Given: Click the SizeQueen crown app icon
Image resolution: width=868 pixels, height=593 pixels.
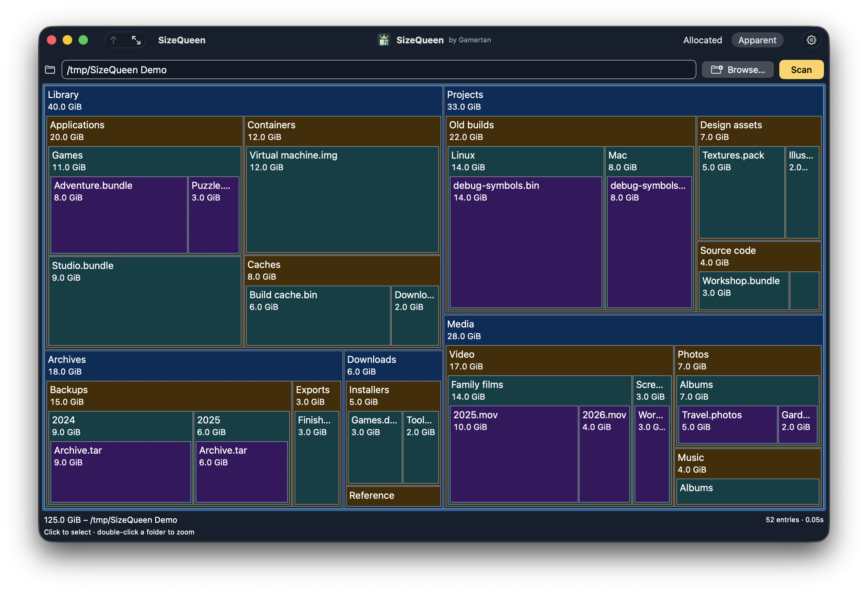Looking at the screenshot, I should click(x=383, y=40).
